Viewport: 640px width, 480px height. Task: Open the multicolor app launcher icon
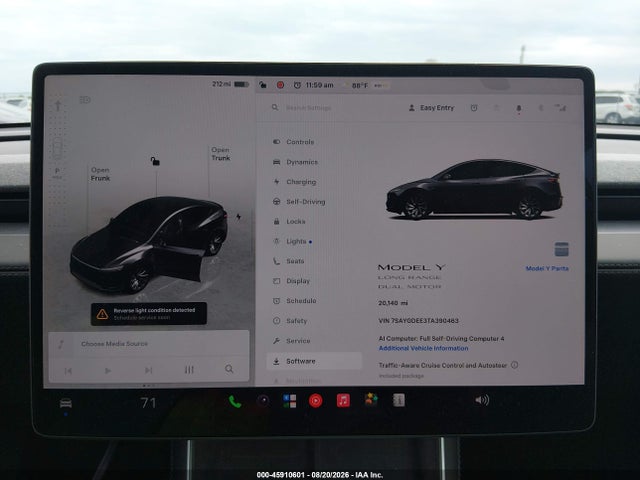tap(290, 401)
